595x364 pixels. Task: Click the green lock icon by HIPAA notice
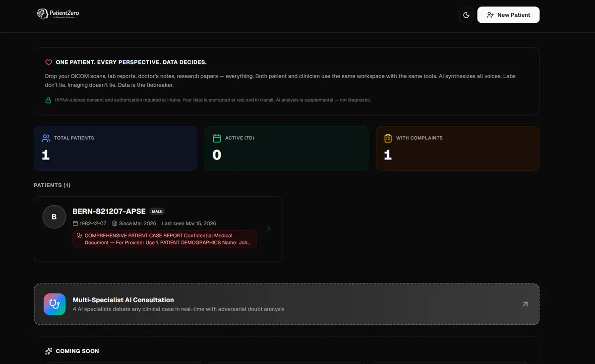pos(49,100)
